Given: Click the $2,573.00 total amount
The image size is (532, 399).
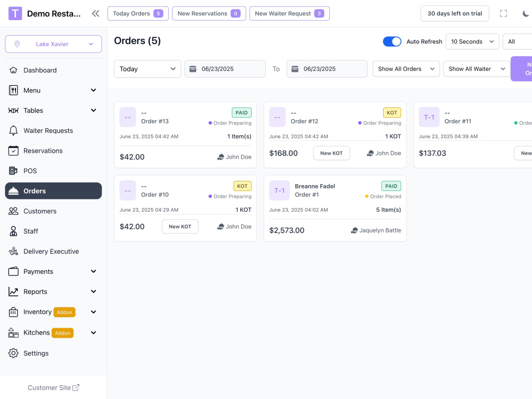Looking at the screenshot, I should point(287,230).
